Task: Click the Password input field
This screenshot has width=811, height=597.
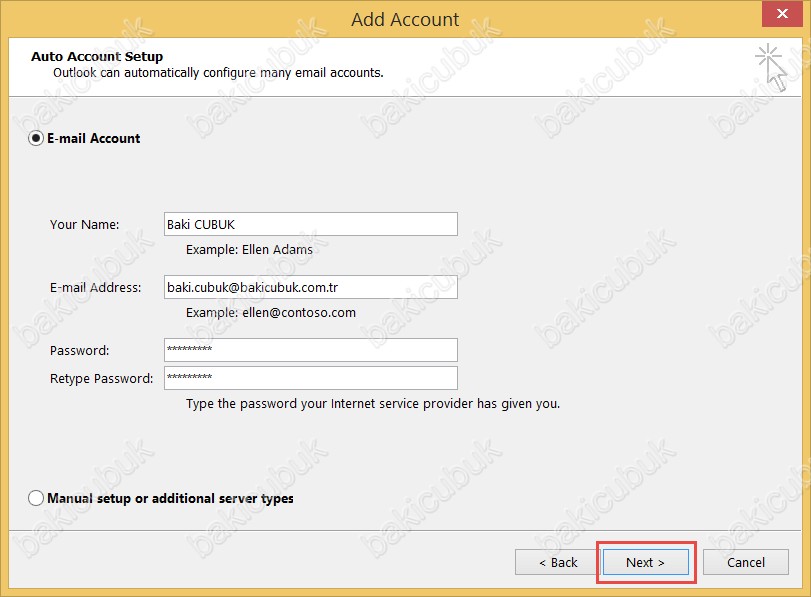Action: [x=311, y=350]
